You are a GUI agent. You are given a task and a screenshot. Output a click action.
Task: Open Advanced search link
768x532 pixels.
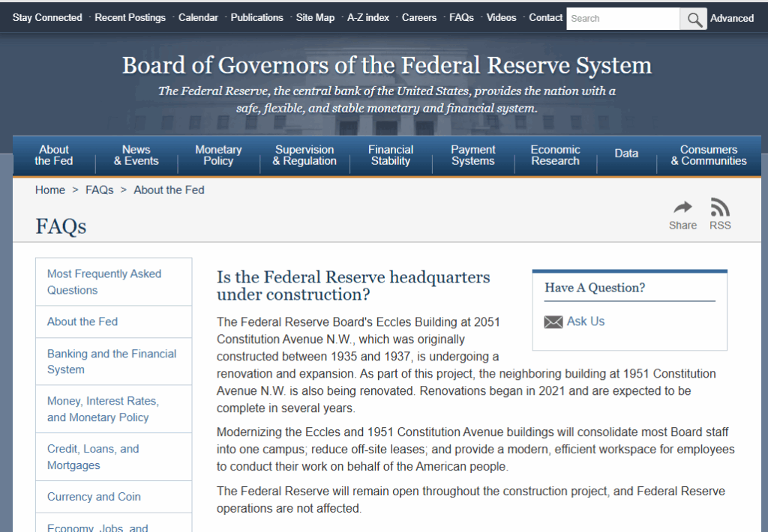pyautogui.click(x=732, y=19)
